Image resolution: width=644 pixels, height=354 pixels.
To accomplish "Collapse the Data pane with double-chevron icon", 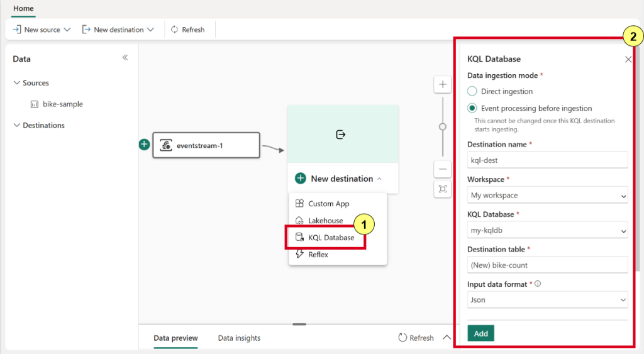I will click(125, 57).
